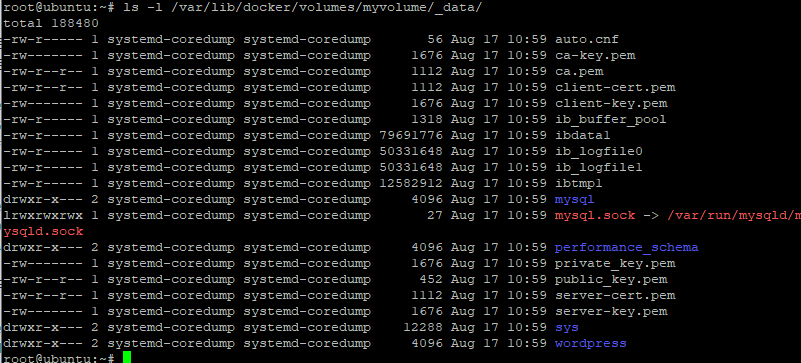Click the ib_logfile0 filename
801x363 pixels.
599,152
